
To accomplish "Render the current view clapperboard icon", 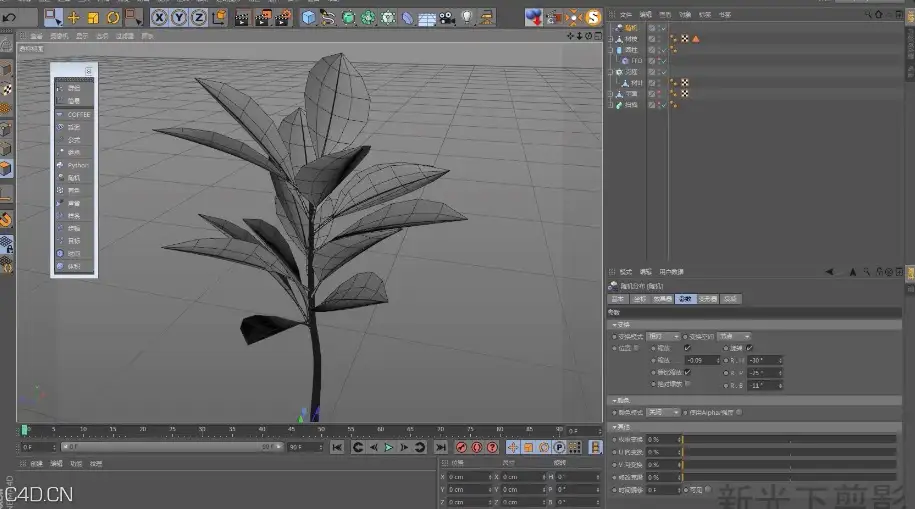I will [x=242, y=18].
